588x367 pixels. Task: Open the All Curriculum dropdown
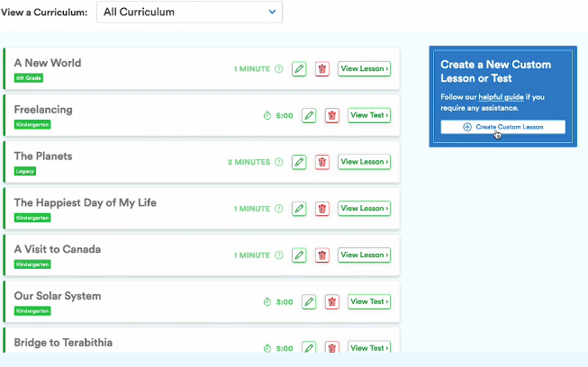pos(189,13)
